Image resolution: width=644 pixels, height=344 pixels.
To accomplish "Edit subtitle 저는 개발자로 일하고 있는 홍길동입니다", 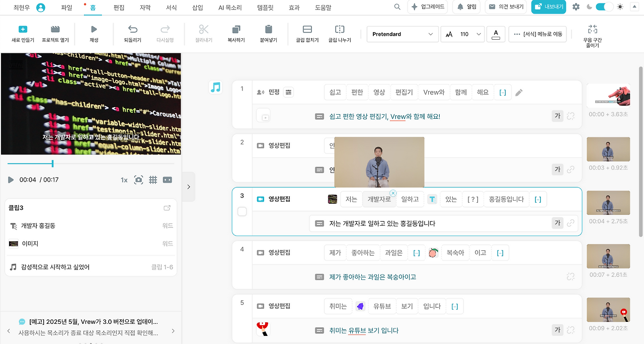I will tap(382, 223).
